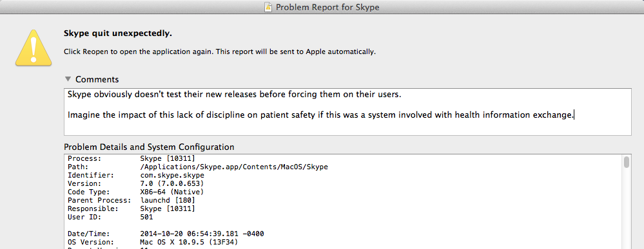The width and height of the screenshot is (644, 249).
Task: Click the first comment sentence about Skype releases
Action: pos(234,95)
